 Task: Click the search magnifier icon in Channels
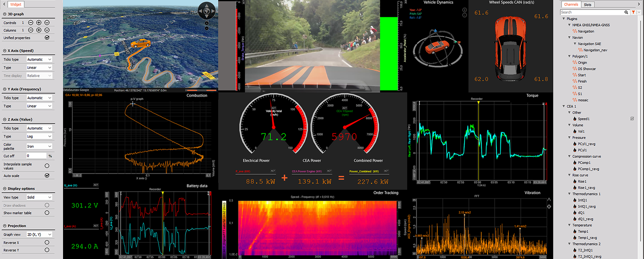pyautogui.click(x=627, y=12)
